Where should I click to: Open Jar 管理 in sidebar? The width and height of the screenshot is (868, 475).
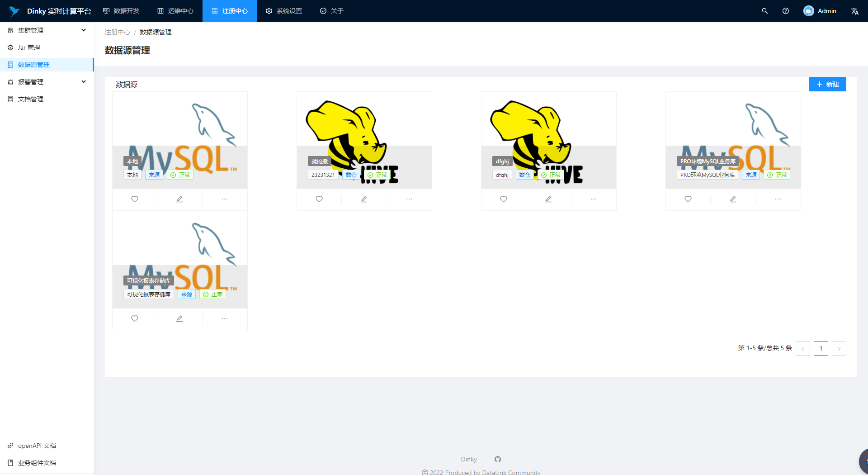pyautogui.click(x=47, y=47)
